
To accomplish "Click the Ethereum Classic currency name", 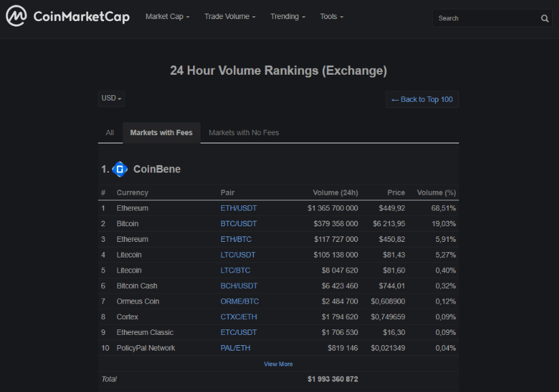I will (145, 332).
